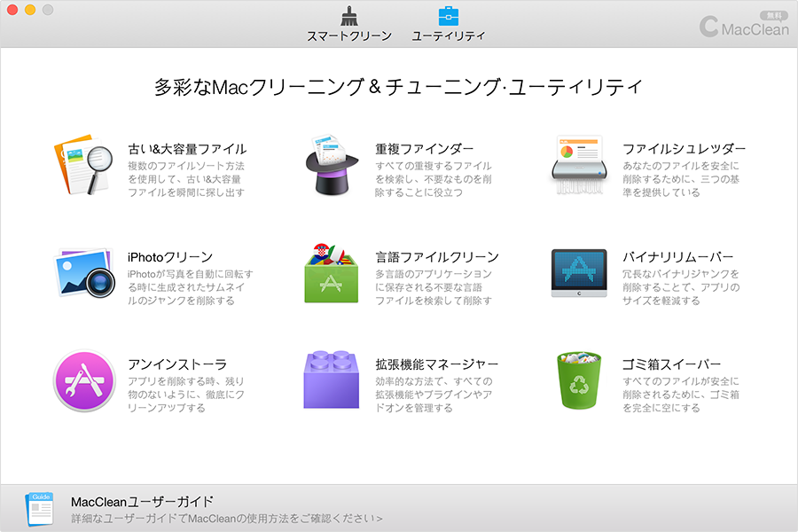Select the 拡張機能マネージャー title
Viewport: 798px width, 532px height.
(x=436, y=364)
